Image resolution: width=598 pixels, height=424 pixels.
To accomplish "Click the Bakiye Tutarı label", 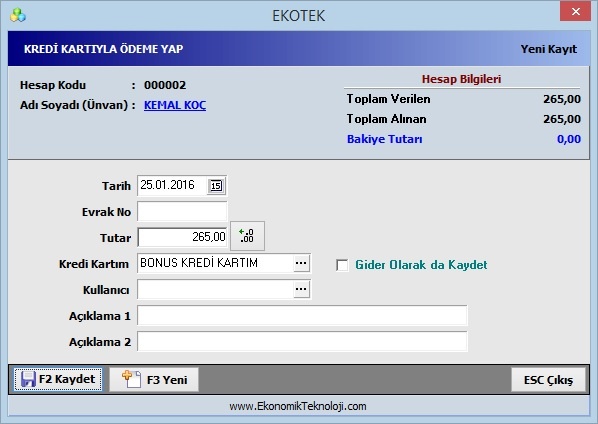I will [x=384, y=139].
